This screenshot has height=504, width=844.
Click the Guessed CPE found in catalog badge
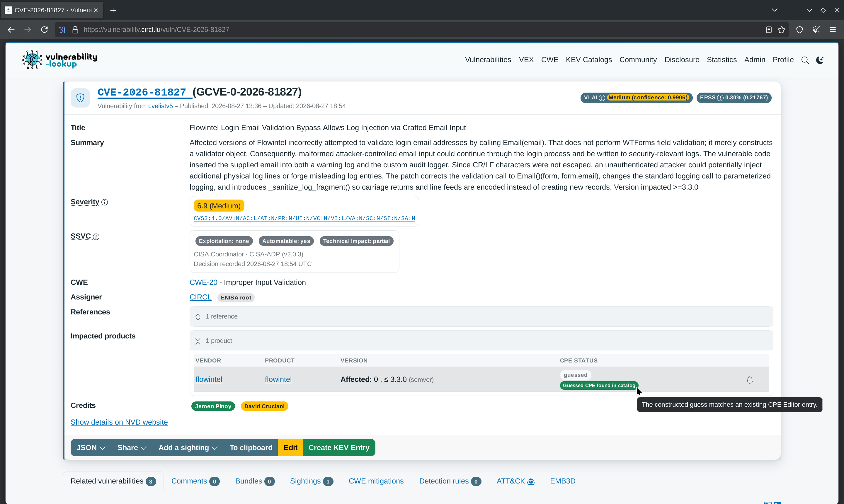599,386
